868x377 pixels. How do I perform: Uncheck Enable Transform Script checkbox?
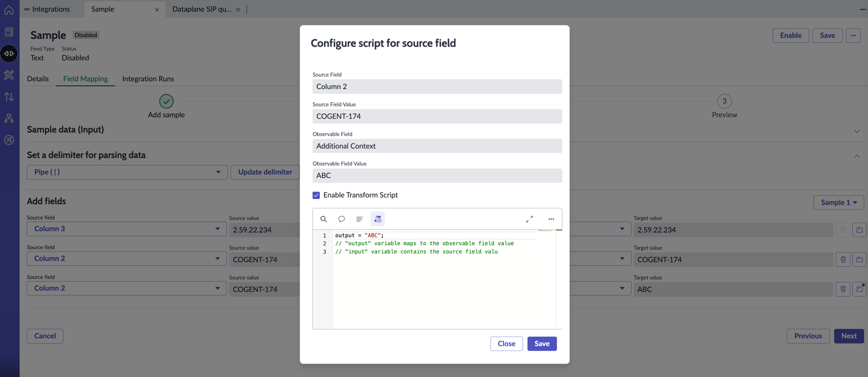(316, 195)
